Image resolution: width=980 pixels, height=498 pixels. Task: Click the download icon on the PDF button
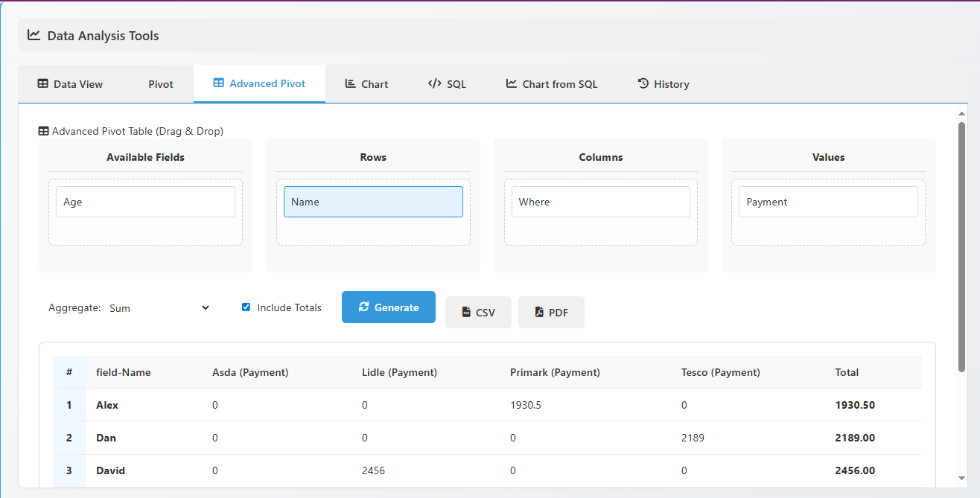(539, 312)
